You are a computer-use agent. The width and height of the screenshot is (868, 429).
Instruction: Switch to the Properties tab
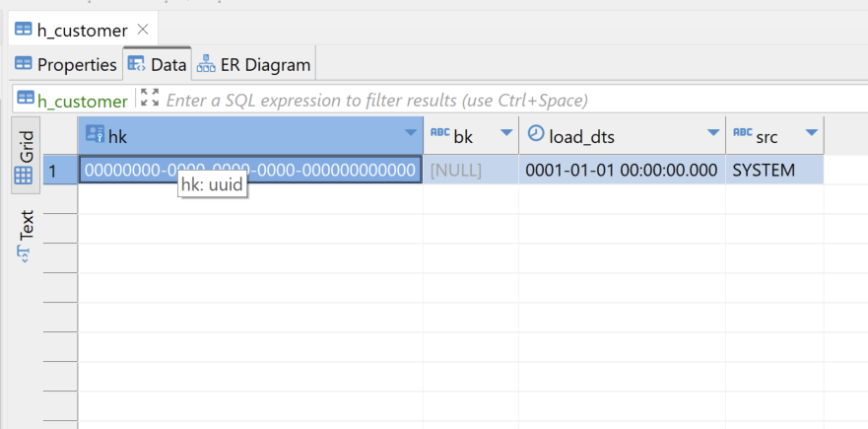coord(65,65)
